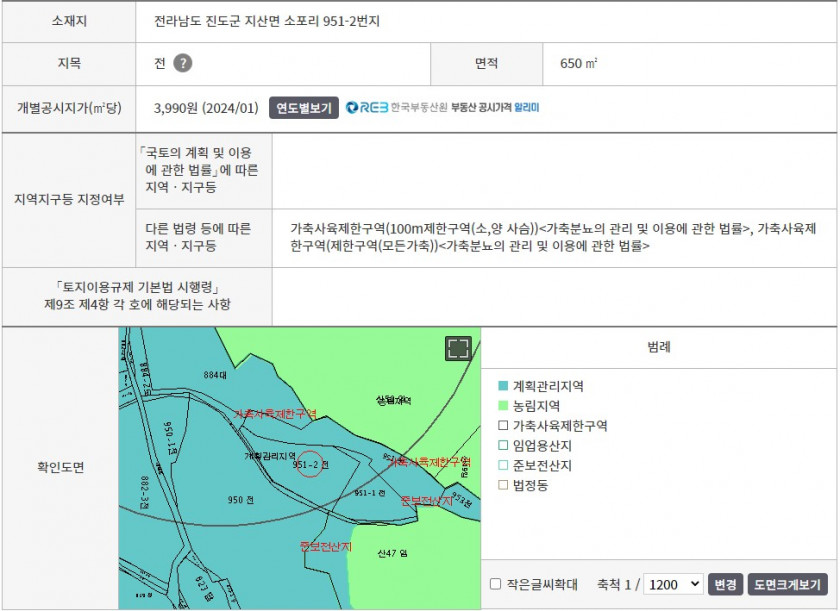Image resolution: width=840 pixels, height=611 pixels.
Task: Click the 임업용산지 legend box
Action: pos(504,446)
